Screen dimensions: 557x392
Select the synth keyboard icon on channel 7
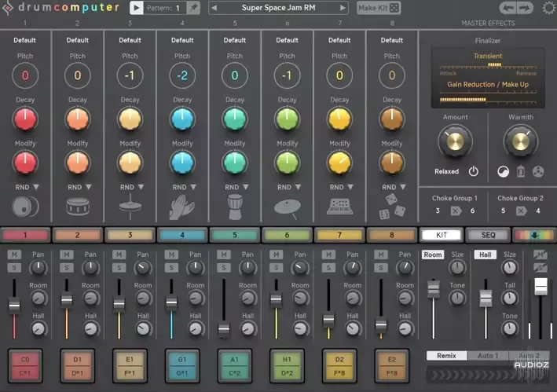[x=339, y=207]
